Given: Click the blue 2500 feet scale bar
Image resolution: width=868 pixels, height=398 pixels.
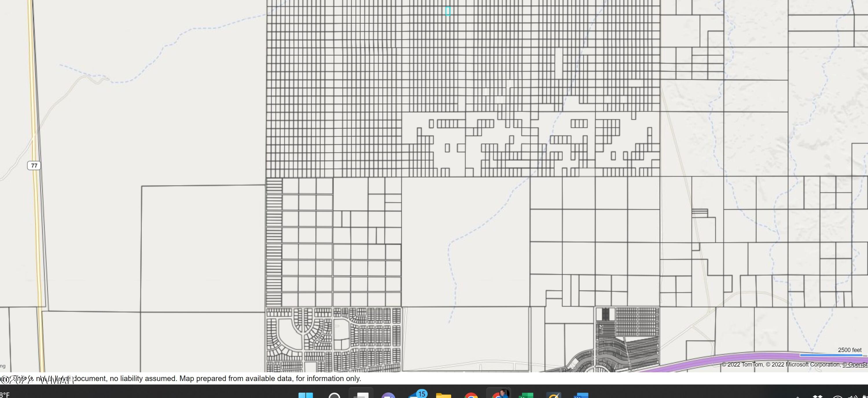Looking at the screenshot, I should tap(831, 355).
